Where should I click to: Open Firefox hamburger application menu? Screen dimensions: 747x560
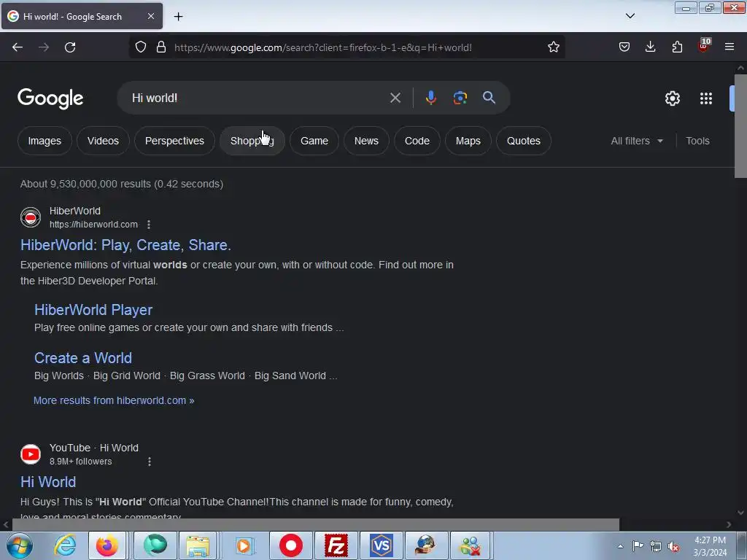pyautogui.click(x=729, y=47)
